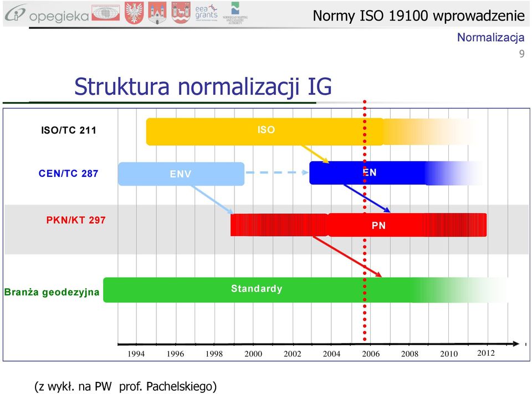Click year 2006 on the timeline axis
This screenshot has width=532, height=394.
click(x=371, y=354)
